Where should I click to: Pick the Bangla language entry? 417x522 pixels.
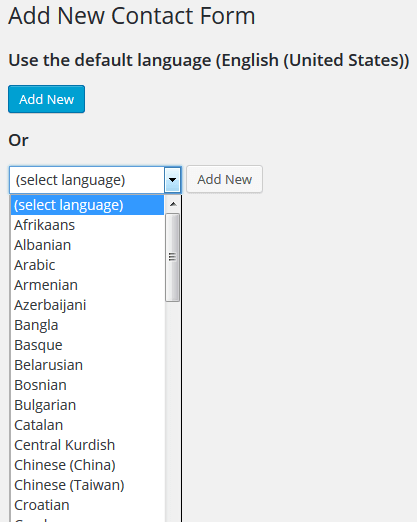(88, 325)
